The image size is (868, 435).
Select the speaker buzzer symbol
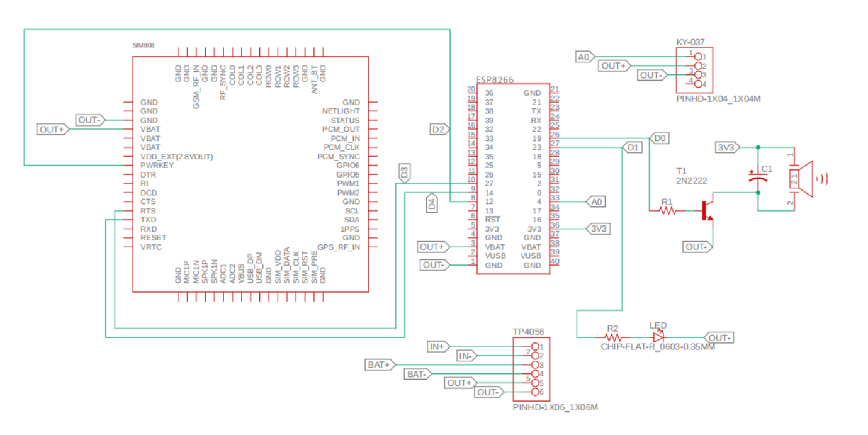801,179
